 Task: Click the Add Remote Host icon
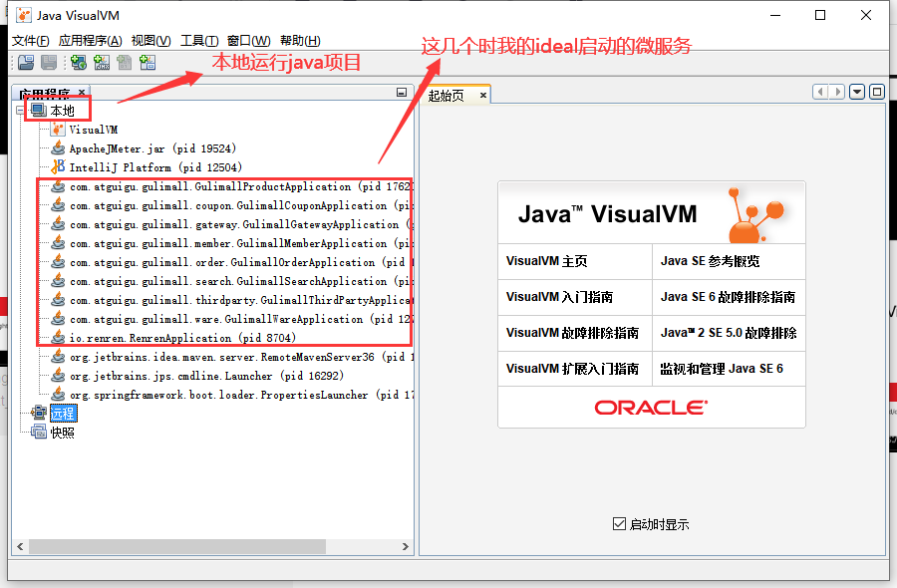pyautogui.click(x=78, y=62)
